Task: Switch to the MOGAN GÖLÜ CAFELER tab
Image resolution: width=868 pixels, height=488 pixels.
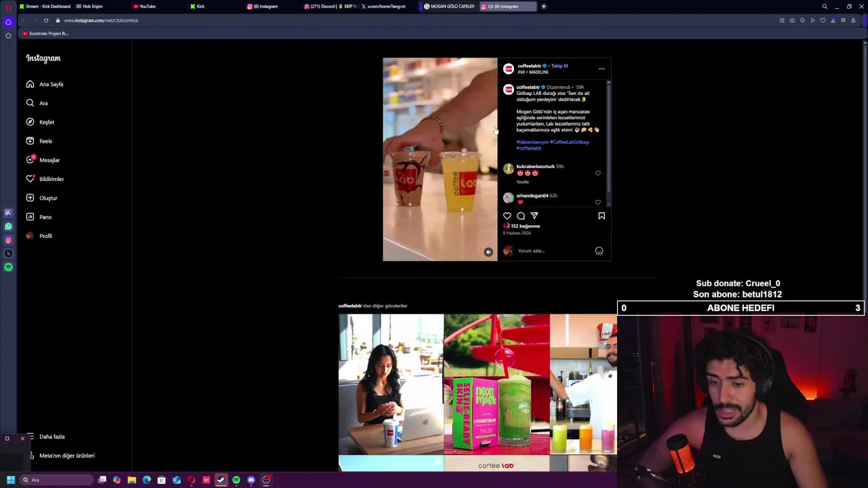Action: [449, 6]
